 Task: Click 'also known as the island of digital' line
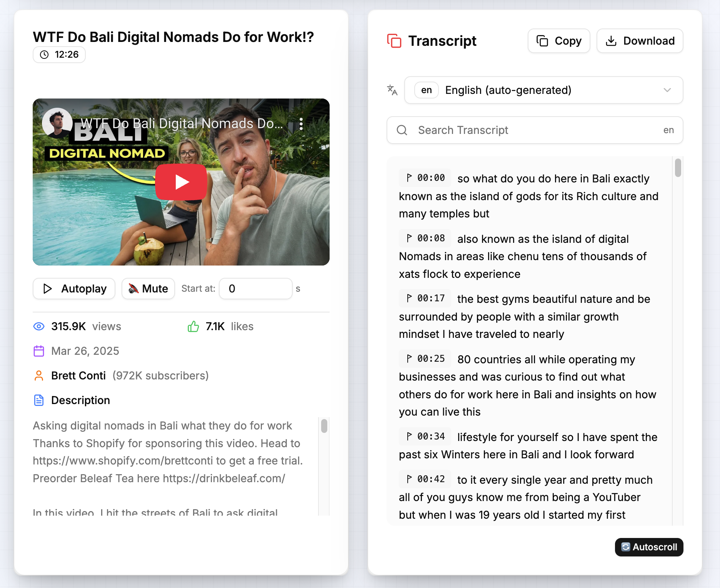[x=543, y=239]
